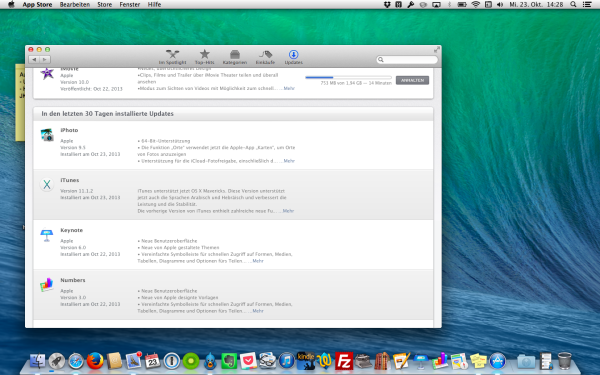
Task: Click the Numbers app title
Action: (73, 280)
